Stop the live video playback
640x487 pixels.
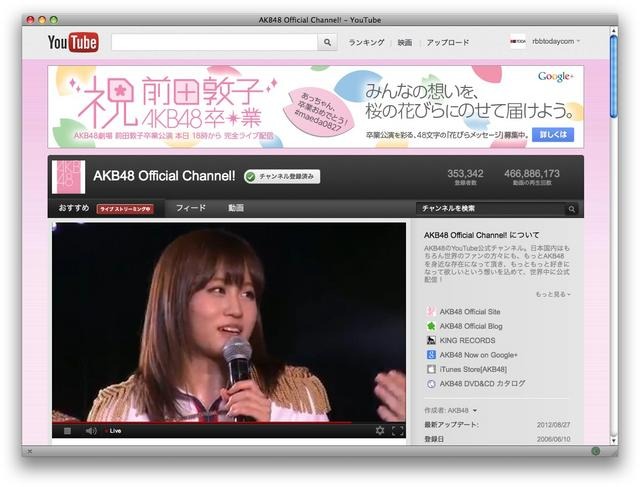[68, 430]
